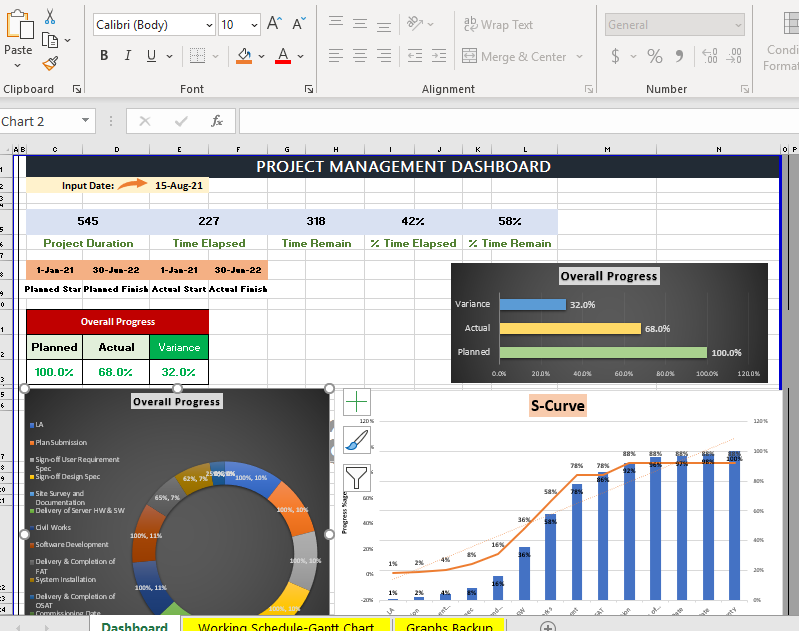
Task: Click Name Box showing Chart 2
Action: click(x=38, y=121)
